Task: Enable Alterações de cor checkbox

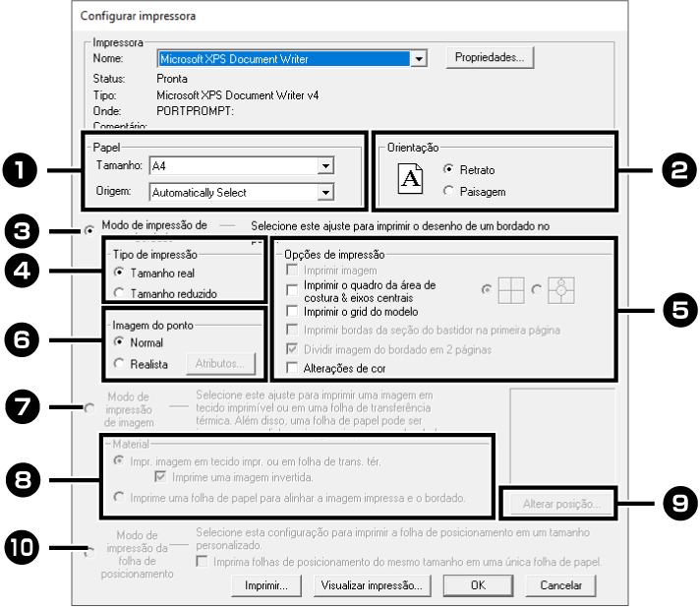Action: pyautogui.click(x=291, y=368)
